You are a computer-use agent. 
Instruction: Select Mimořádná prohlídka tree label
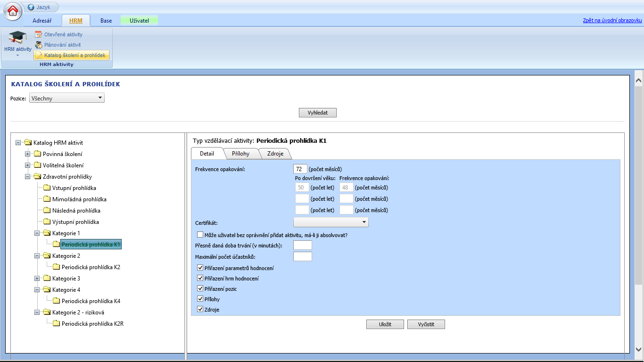pos(79,199)
